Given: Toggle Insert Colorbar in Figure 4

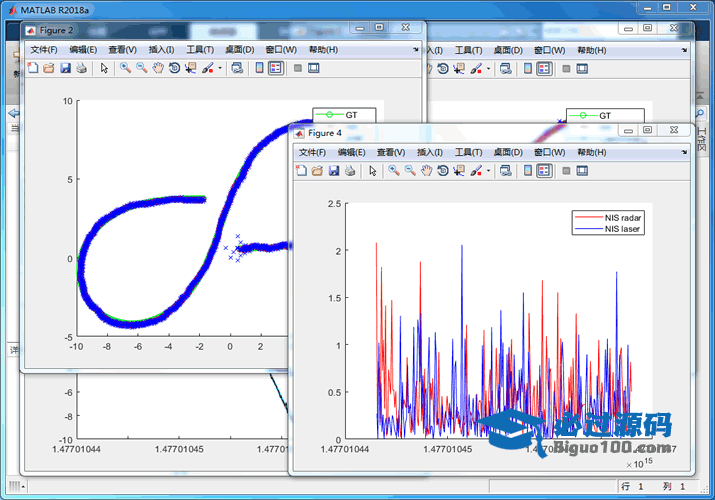Looking at the screenshot, I should tap(528, 171).
